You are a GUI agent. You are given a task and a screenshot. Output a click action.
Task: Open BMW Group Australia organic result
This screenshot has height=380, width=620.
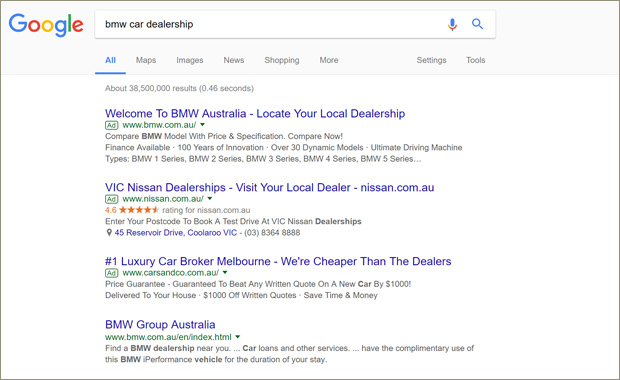pyautogui.click(x=160, y=325)
